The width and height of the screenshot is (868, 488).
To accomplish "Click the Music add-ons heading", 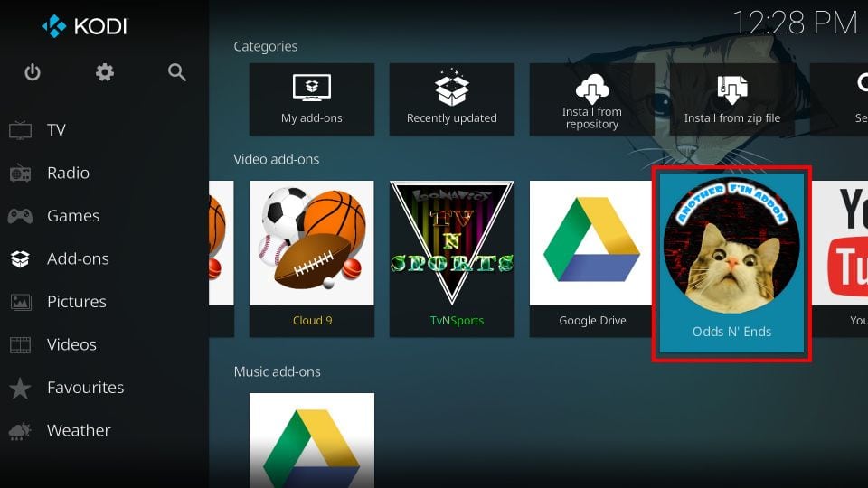I will click(277, 371).
